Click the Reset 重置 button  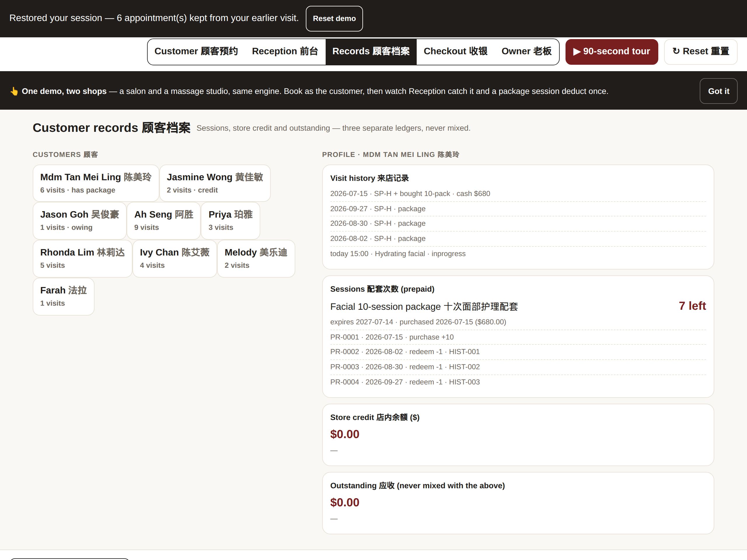click(700, 52)
